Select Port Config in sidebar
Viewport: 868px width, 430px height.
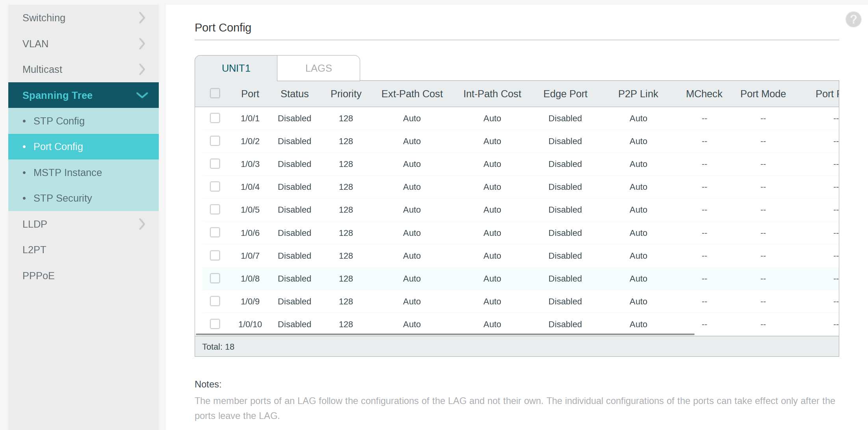pos(84,146)
